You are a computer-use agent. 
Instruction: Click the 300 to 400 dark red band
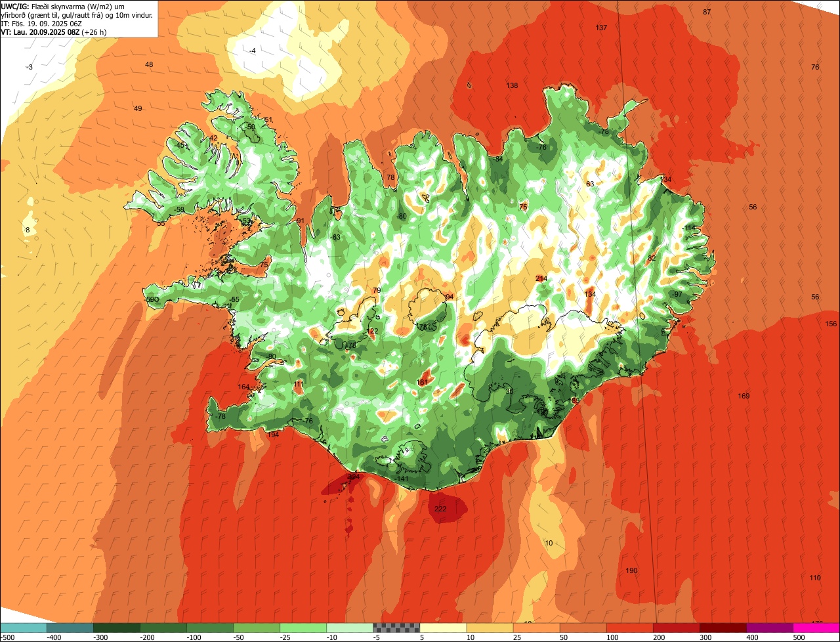[x=723, y=628]
